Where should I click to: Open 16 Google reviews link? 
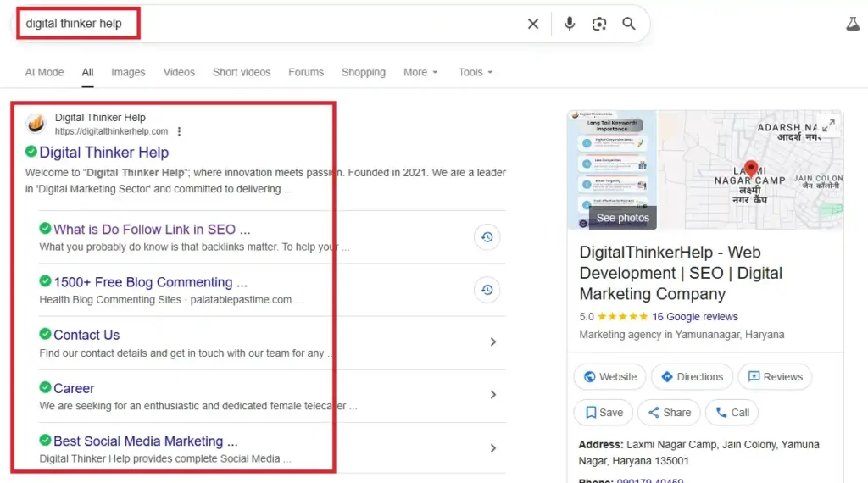tap(695, 316)
